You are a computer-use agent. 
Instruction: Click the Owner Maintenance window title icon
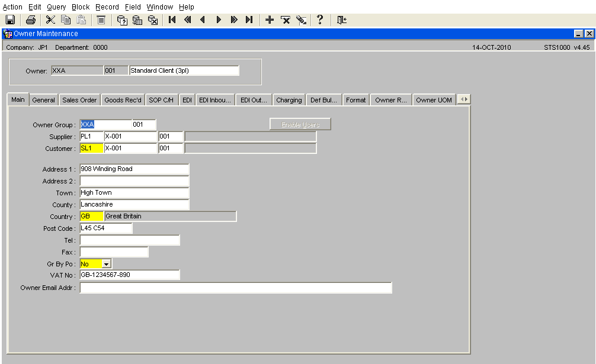tap(7, 34)
